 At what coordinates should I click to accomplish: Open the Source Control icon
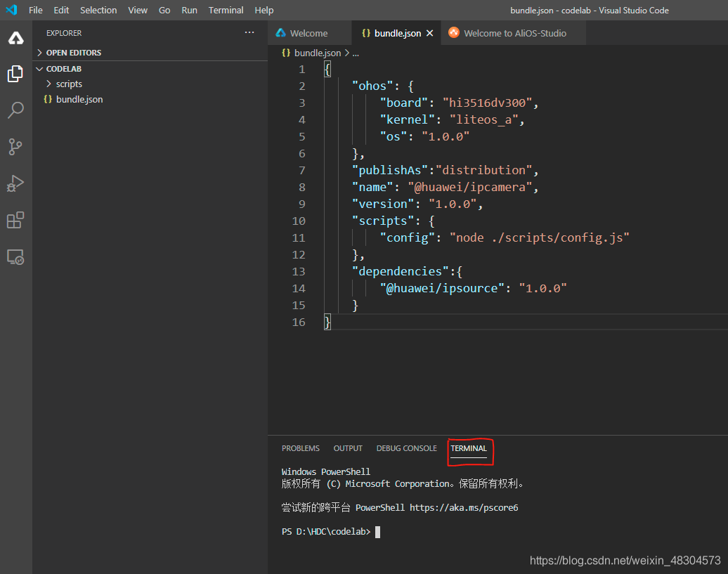click(15, 147)
